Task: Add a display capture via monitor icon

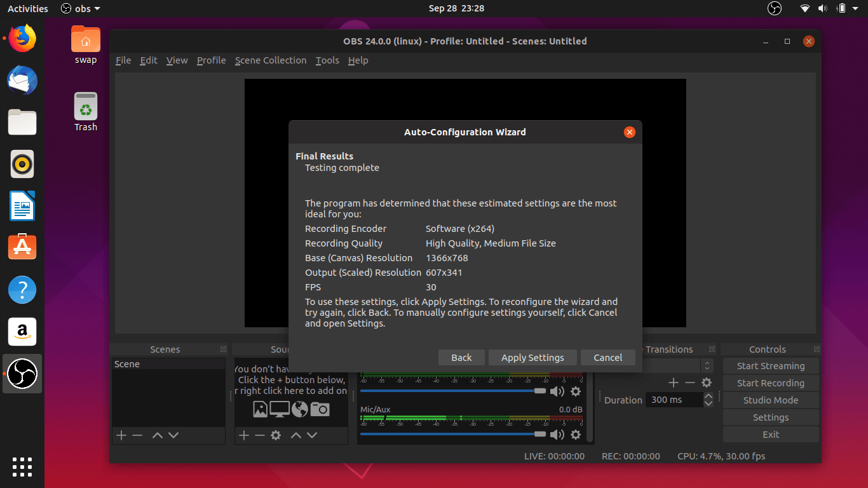Action: pyautogui.click(x=280, y=409)
